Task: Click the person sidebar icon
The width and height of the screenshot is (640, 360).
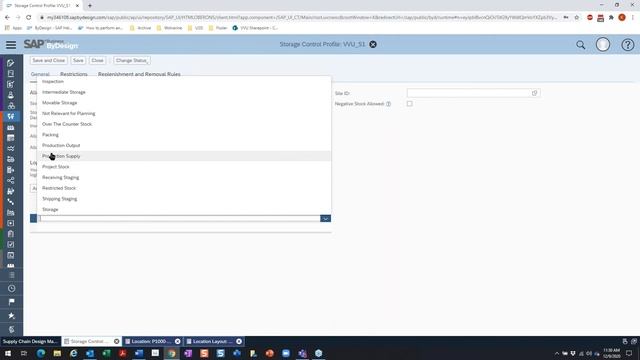Action: 11,95
